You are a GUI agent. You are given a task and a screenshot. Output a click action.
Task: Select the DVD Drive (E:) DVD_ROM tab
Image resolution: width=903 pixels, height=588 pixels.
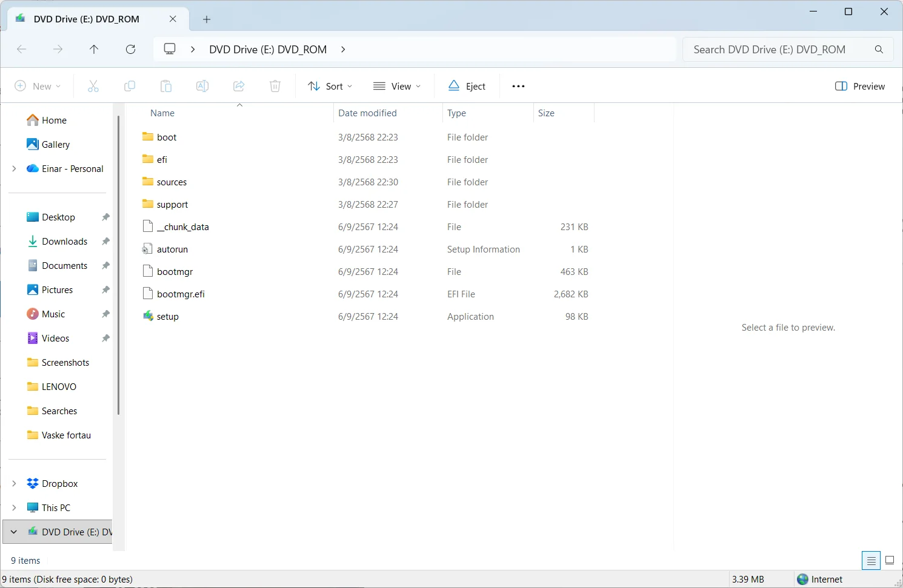86,19
